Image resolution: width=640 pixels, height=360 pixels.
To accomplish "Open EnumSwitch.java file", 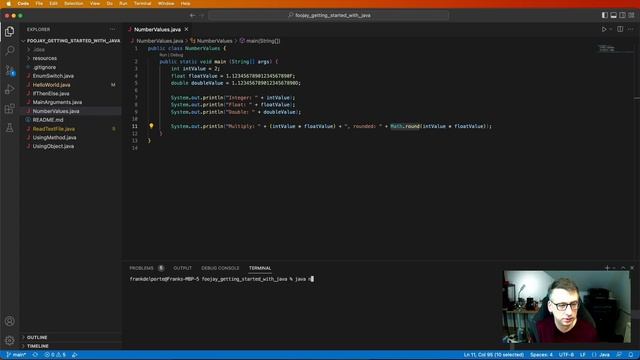I will (70, 76).
